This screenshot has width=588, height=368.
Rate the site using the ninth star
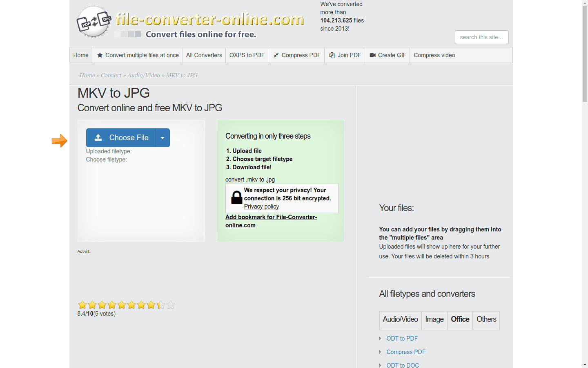(x=161, y=305)
